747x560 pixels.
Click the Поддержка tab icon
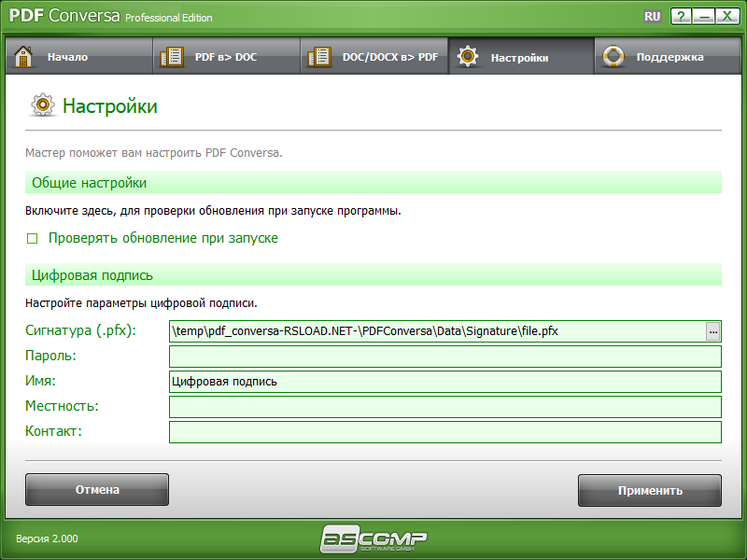(613, 55)
